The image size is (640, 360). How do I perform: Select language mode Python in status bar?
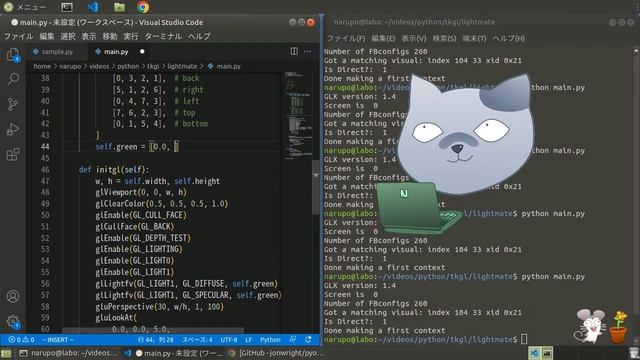270,340
